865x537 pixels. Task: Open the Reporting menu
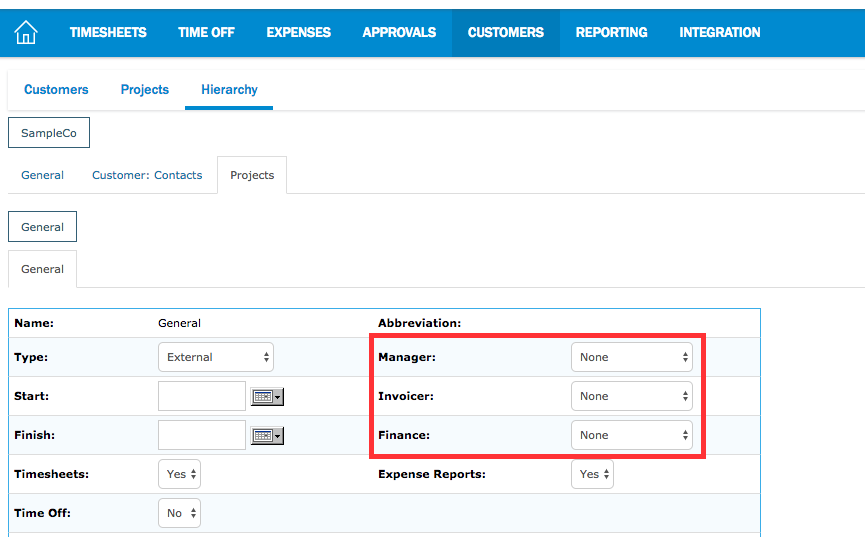611,33
